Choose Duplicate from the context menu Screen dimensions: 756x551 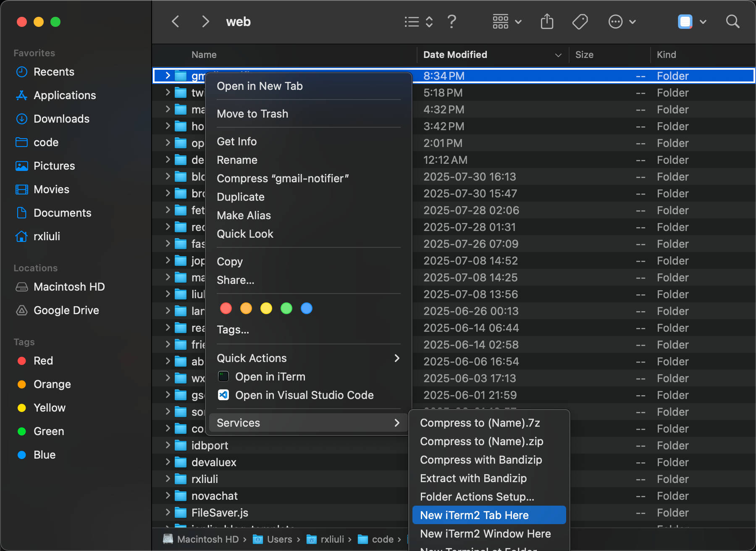click(x=308, y=197)
